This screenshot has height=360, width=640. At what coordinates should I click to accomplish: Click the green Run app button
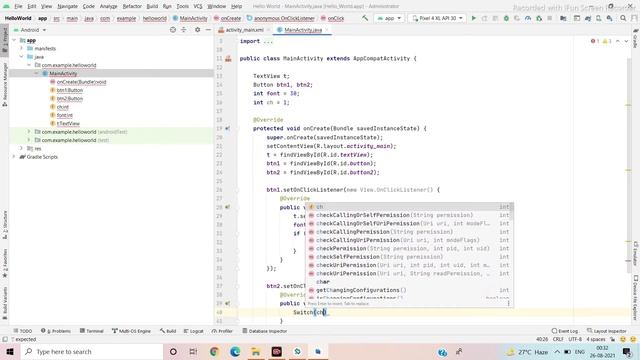pos(473,18)
